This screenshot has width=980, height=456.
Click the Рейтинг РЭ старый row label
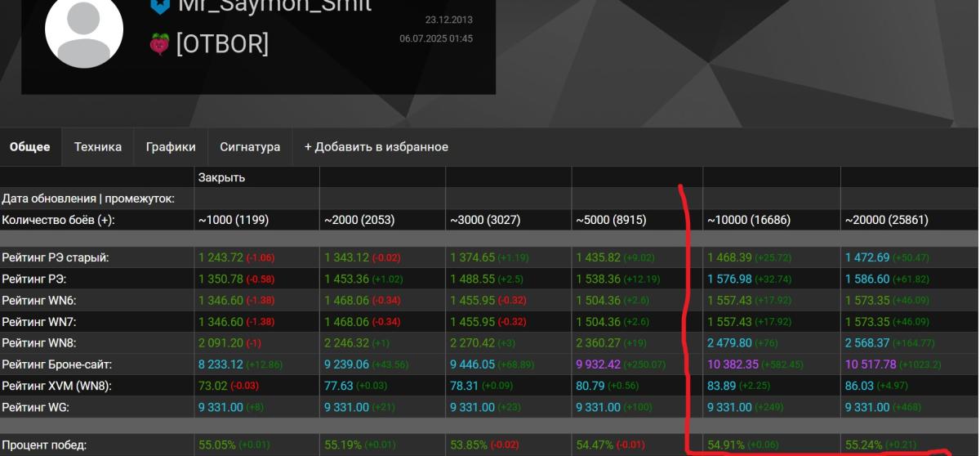[x=56, y=257]
